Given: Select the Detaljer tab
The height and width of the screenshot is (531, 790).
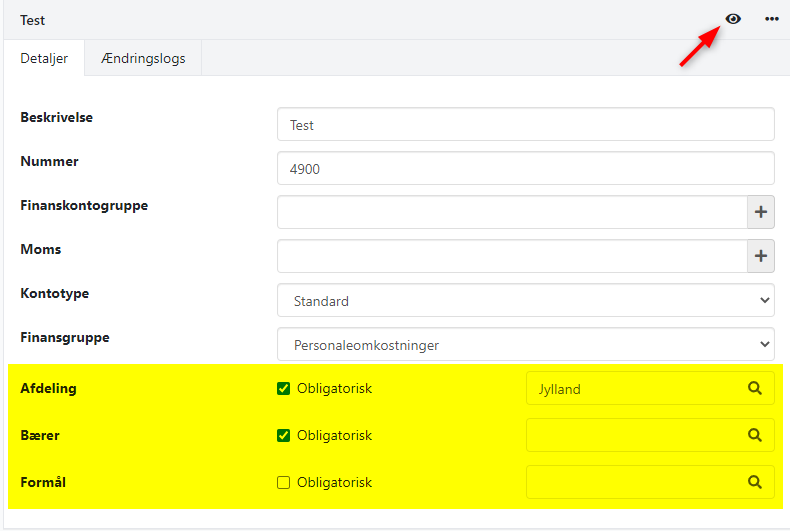Looking at the screenshot, I should [x=44, y=58].
